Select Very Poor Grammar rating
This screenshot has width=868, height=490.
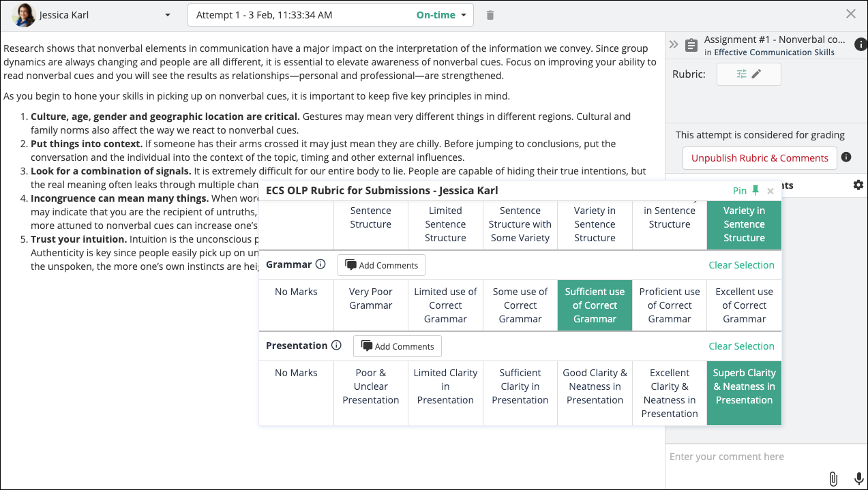click(x=371, y=305)
